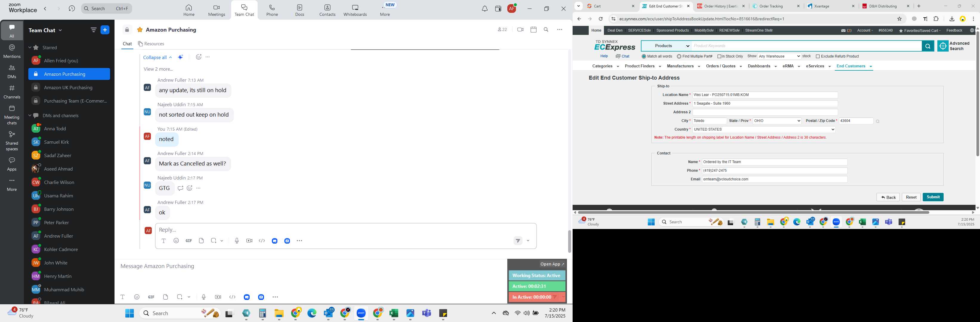Bookmark the ECExpress page with star icon
The image size is (980, 322).
[x=899, y=18]
